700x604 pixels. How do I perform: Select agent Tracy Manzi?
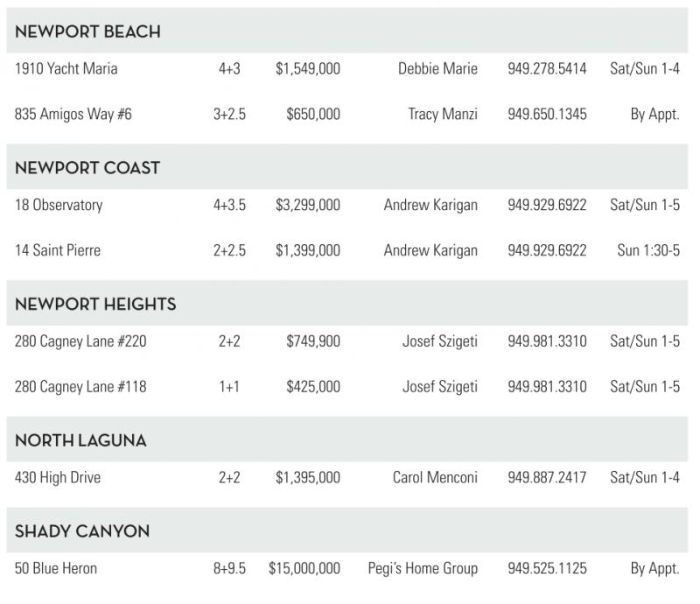pos(443,114)
